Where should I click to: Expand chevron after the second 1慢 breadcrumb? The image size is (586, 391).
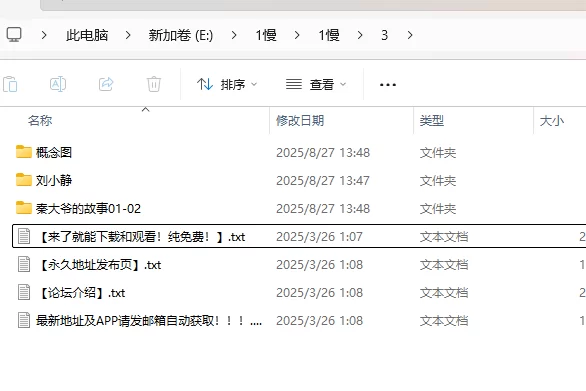(x=360, y=36)
